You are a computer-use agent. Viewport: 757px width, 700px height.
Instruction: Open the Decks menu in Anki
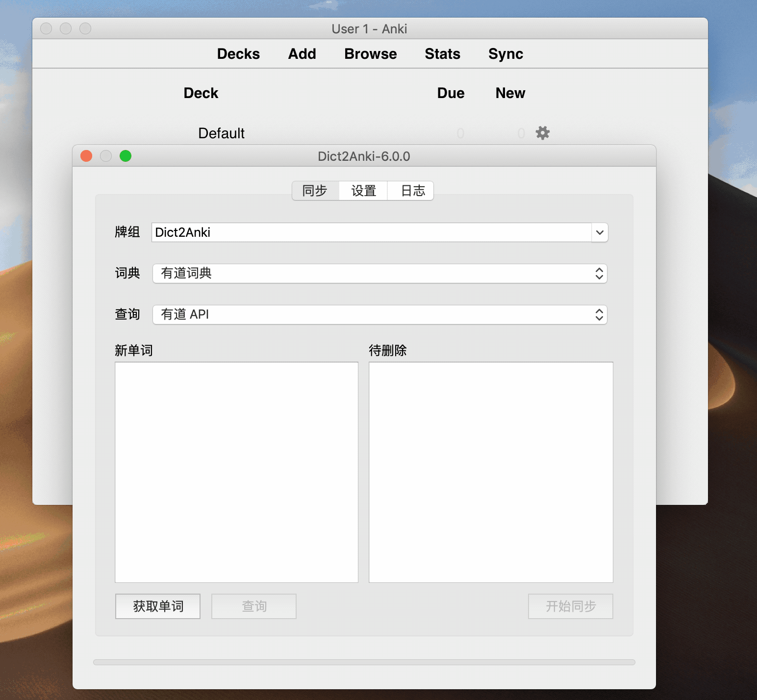pos(238,54)
